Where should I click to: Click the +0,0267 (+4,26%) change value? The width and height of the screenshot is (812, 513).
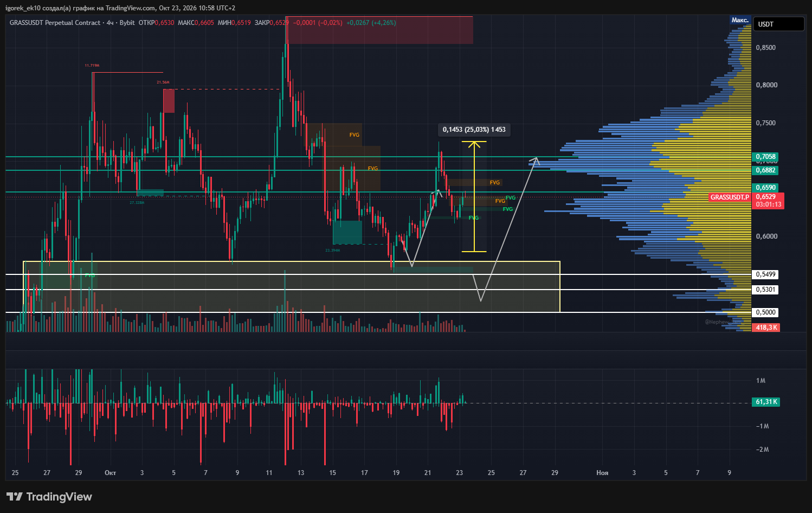[371, 23]
